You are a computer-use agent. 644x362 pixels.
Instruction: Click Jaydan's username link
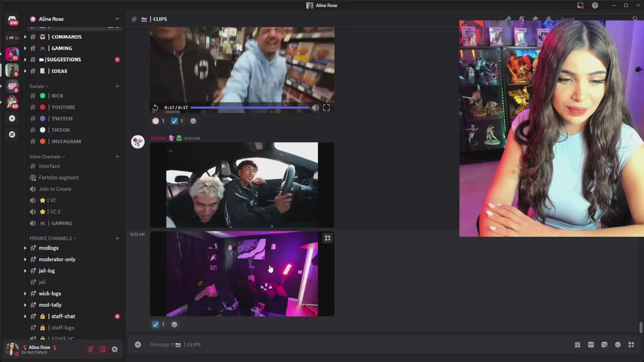[x=158, y=138]
